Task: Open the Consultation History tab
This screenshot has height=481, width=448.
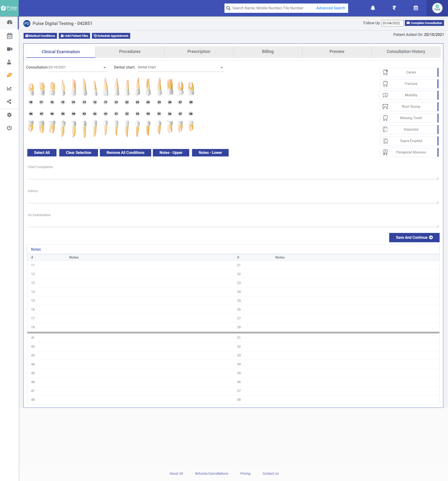Action: [x=406, y=52]
